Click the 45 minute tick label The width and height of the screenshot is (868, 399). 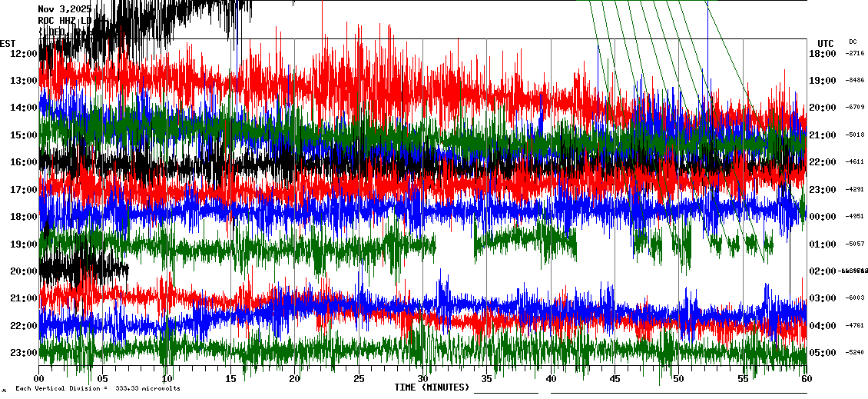tap(615, 379)
